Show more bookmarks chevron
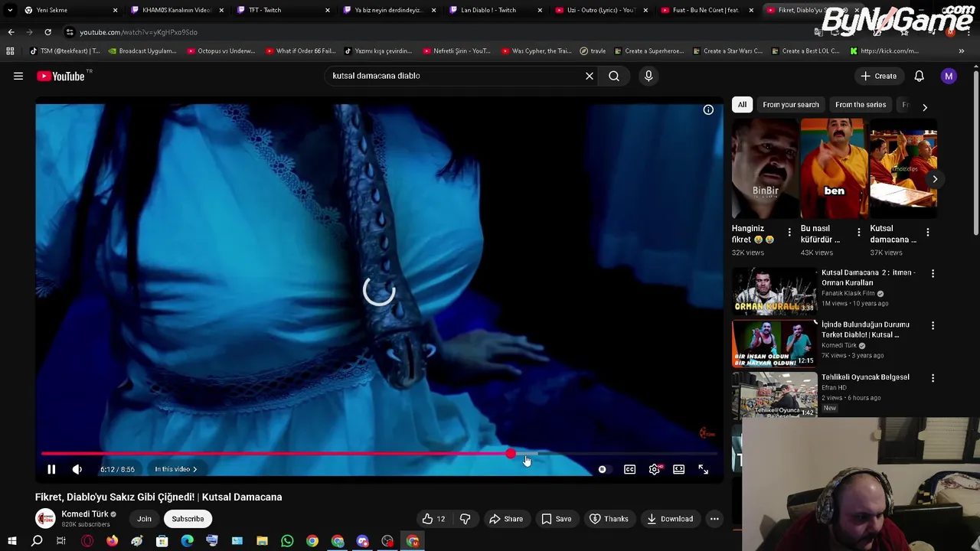Image resolution: width=980 pixels, height=551 pixels. click(x=961, y=51)
